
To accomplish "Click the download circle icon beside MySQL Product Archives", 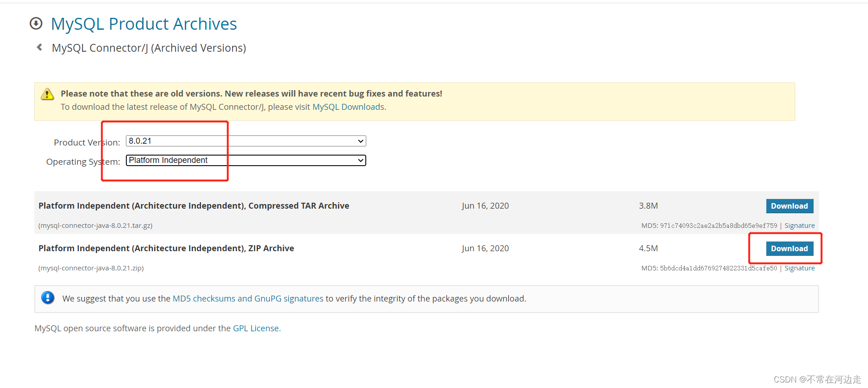I will pos(36,23).
